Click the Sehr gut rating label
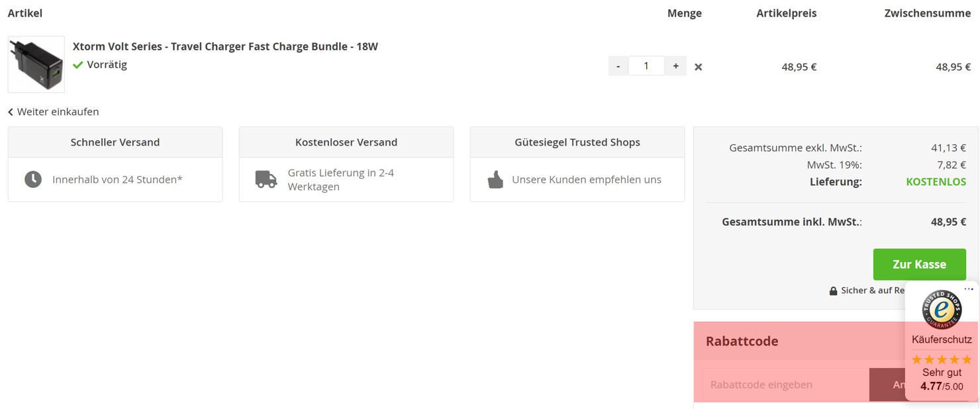The height and width of the screenshot is (409, 980). 942,373
